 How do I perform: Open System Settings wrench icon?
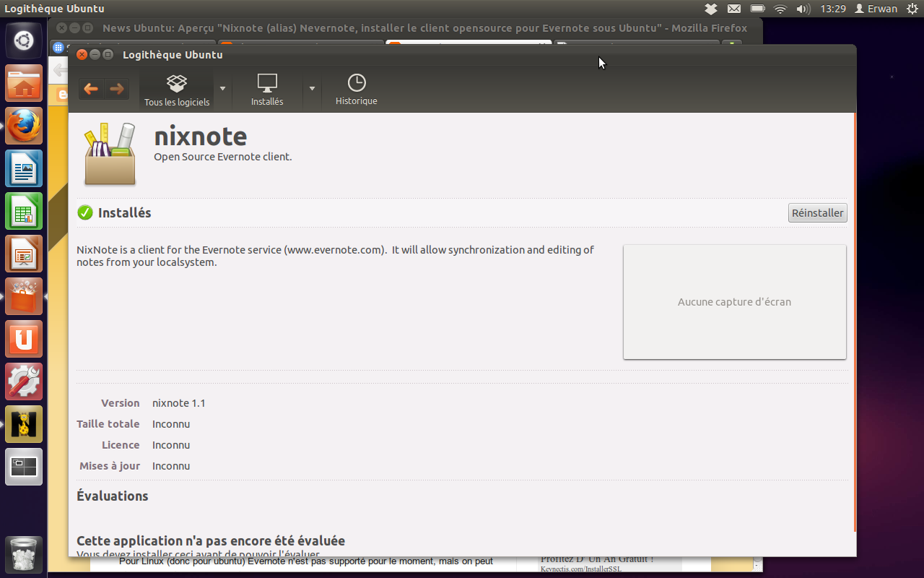click(x=24, y=381)
